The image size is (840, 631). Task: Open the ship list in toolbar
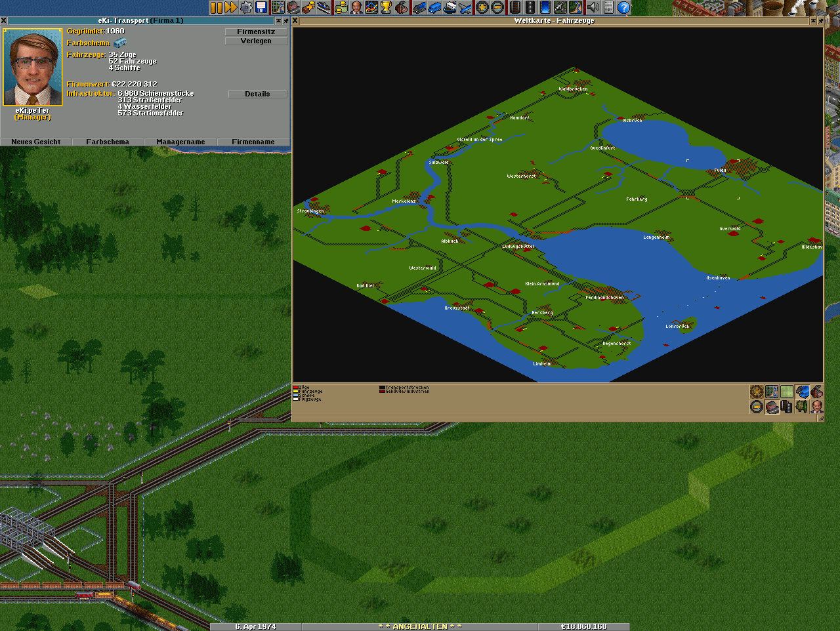click(450, 7)
